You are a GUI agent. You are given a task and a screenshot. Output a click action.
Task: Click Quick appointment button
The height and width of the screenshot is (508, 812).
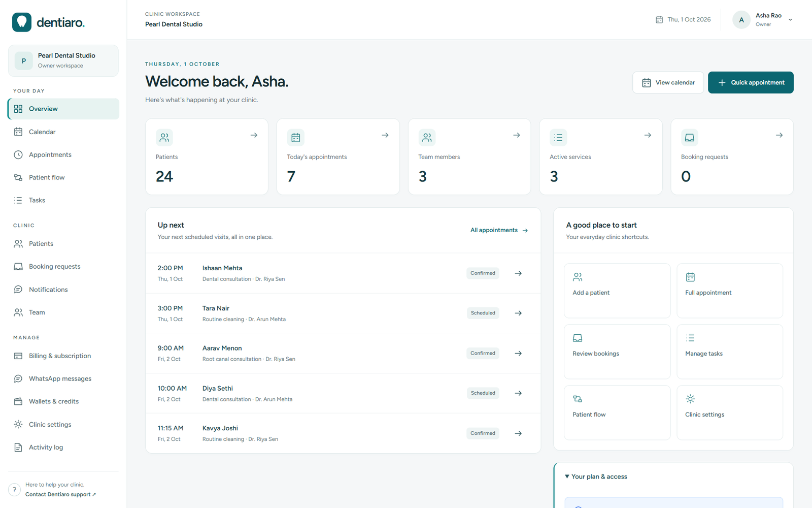click(x=751, y=82)
